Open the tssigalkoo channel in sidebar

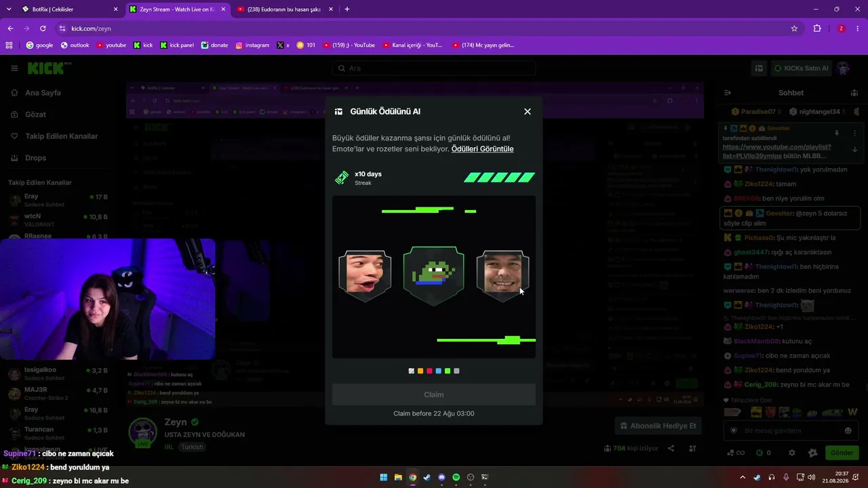59,374
